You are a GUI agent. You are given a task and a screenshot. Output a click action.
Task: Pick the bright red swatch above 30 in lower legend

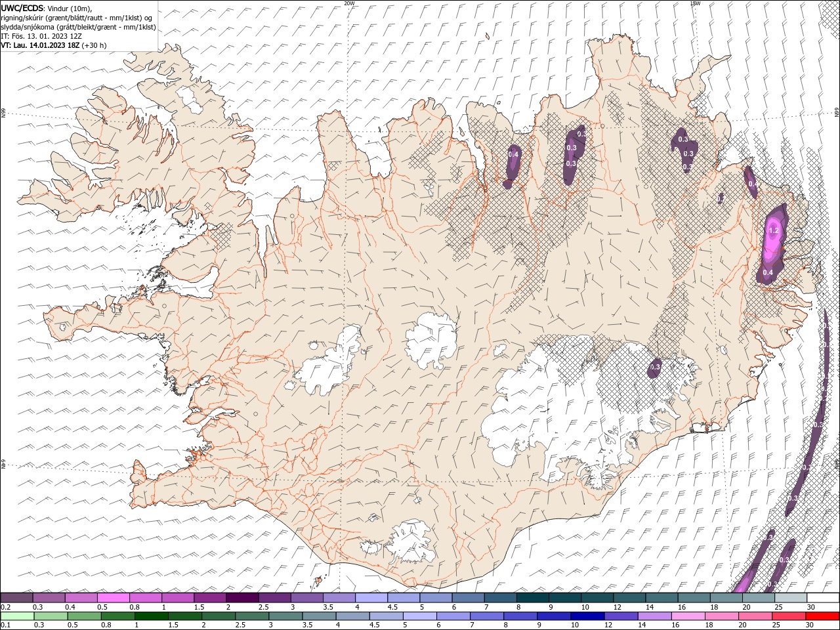[823, 616]
